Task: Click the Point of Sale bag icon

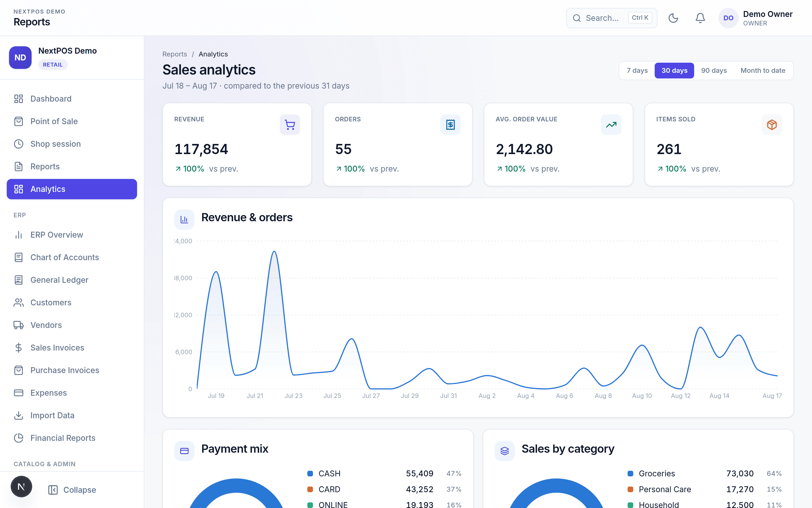Action: click(x=18, y=121)
